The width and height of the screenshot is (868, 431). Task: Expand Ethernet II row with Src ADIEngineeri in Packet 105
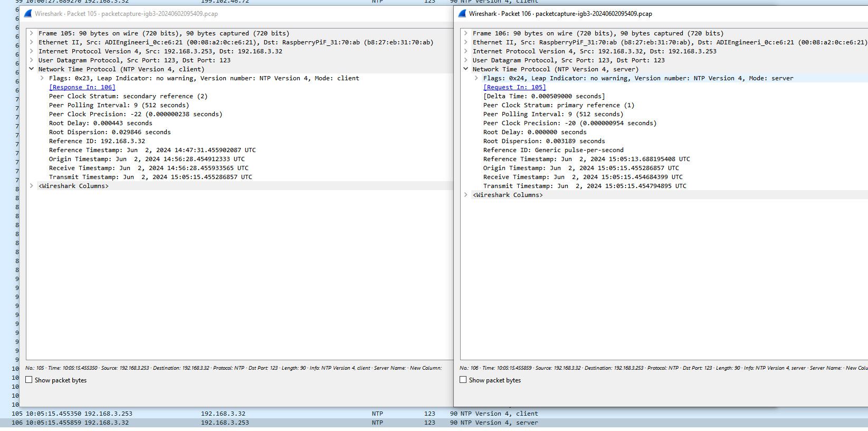pos(32,42)
